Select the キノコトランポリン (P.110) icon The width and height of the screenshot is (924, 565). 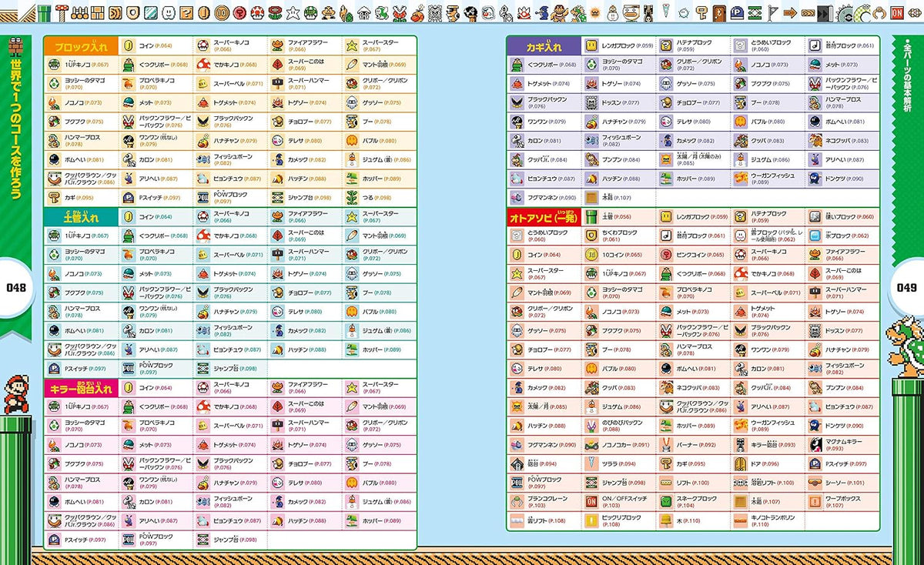[740, 520]
